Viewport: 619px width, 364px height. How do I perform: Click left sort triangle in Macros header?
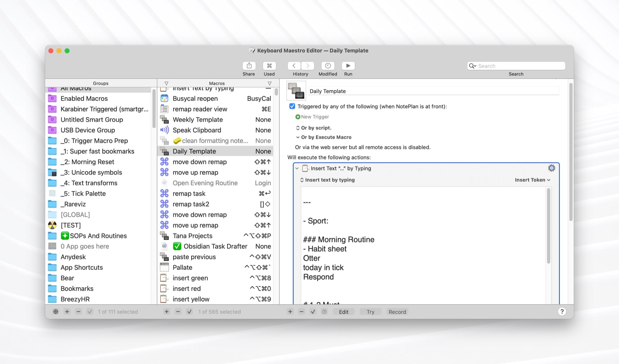pos(167,83)
